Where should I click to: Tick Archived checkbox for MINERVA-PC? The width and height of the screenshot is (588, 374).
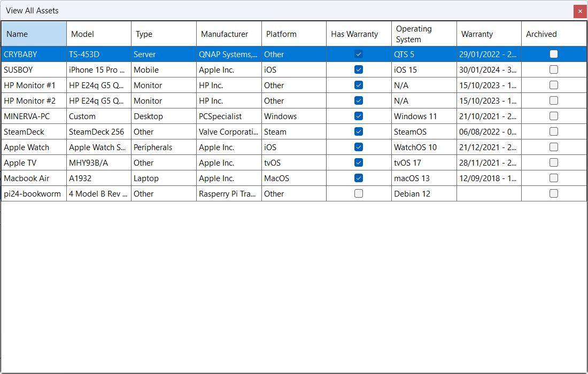[554, 116]
